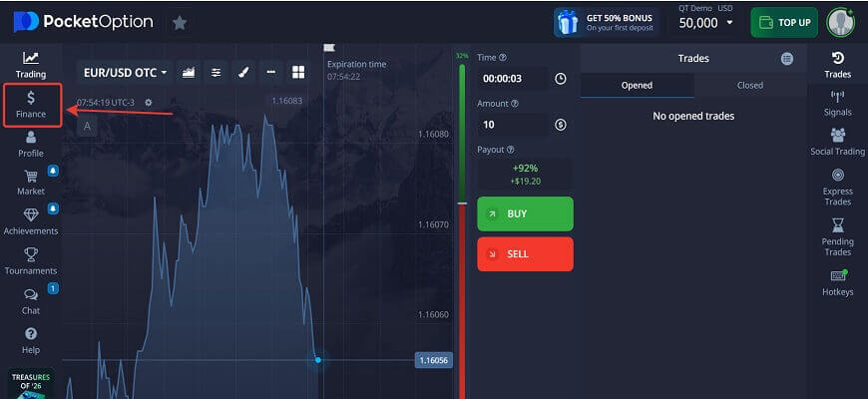
Task: Show Amount help tooltip icon
Action: pos(514,104)
